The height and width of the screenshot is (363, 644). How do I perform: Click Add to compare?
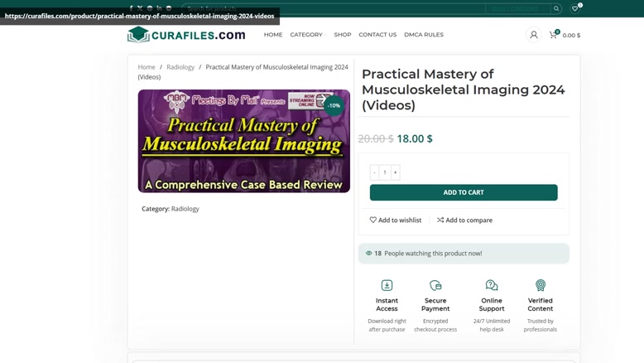coord(464,220)
